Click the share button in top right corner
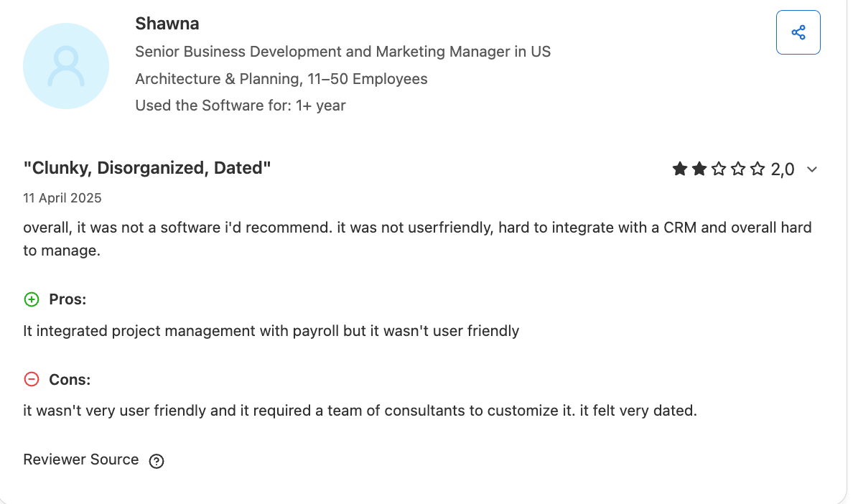 (798, 32)
